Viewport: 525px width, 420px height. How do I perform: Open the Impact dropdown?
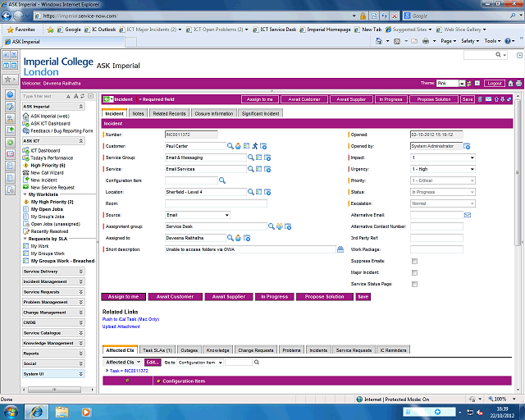pos(442,157)
